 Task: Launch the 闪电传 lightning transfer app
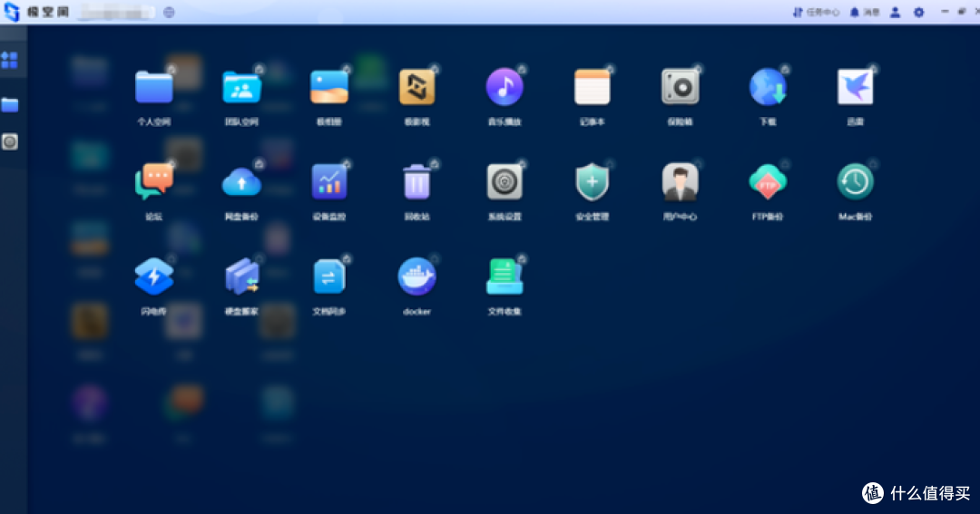pos(153,276)
